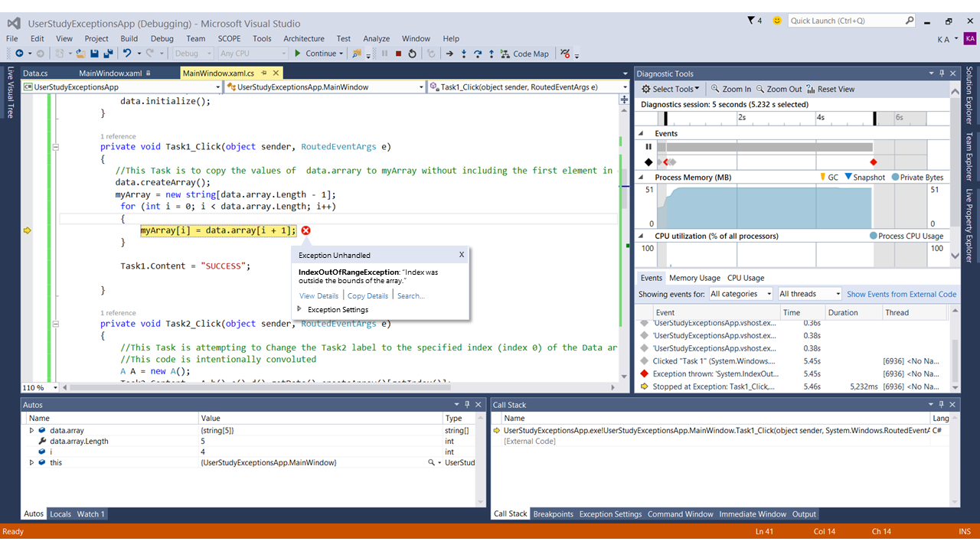980x551 pixels.
Task: Click the Open File folder icon
Action: [80, 54]
